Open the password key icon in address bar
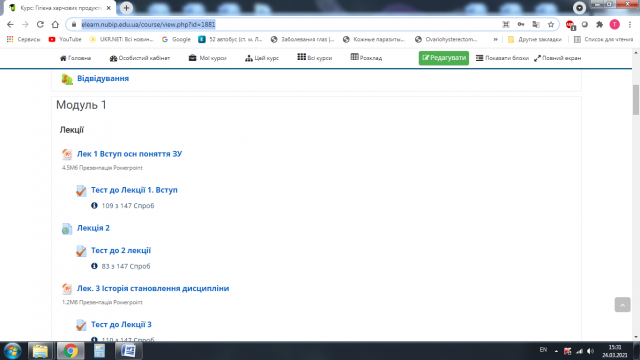 click(521, 24)
